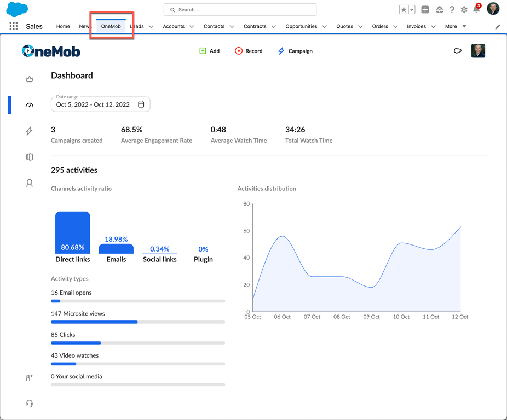This screenshot has width=507, height=420.
Task: Go to the Home tab
Action: point(63,26)
